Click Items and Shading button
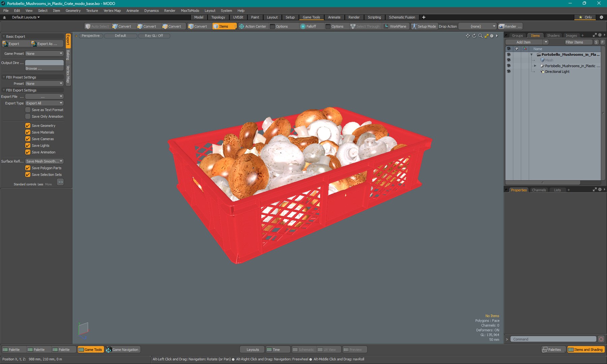 click(x=586, y=350)
